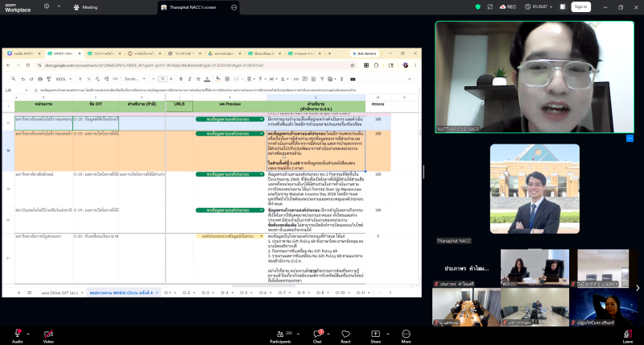Unmute the microphone with Audio button
This screenshot has width=644, height=345.
pyautogui.click(x=17, y=336)
